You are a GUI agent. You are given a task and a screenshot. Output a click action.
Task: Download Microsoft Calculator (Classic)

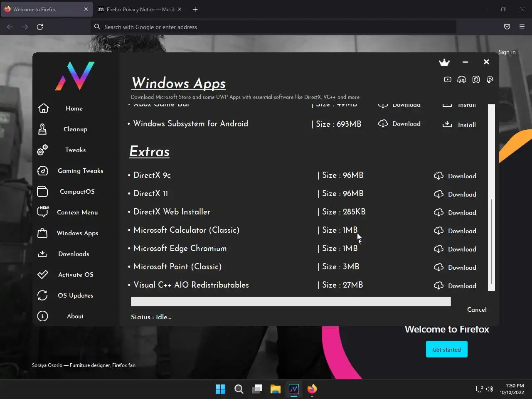[455, 231]
